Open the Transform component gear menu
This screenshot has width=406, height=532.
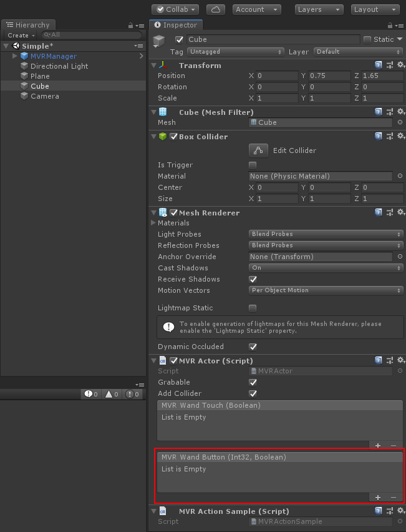401,65
